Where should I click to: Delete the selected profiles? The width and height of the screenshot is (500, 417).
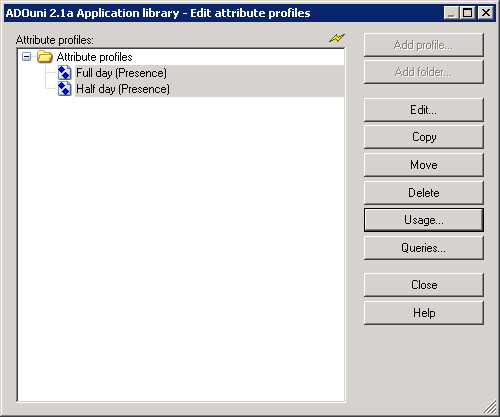tap(424, 193)
